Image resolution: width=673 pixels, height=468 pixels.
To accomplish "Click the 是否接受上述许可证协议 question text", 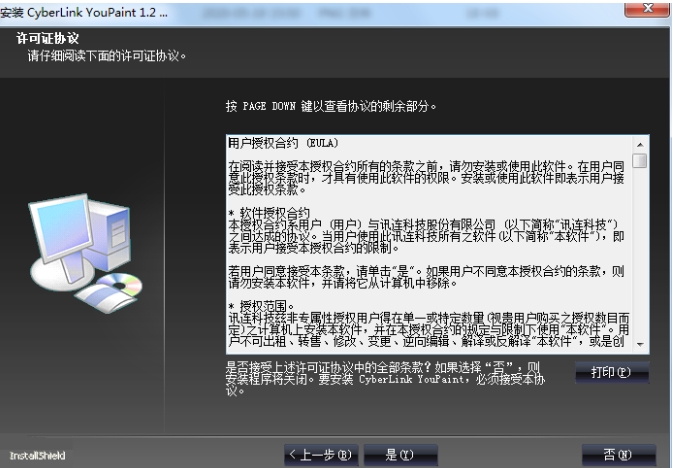I will [x=385, y=379].
